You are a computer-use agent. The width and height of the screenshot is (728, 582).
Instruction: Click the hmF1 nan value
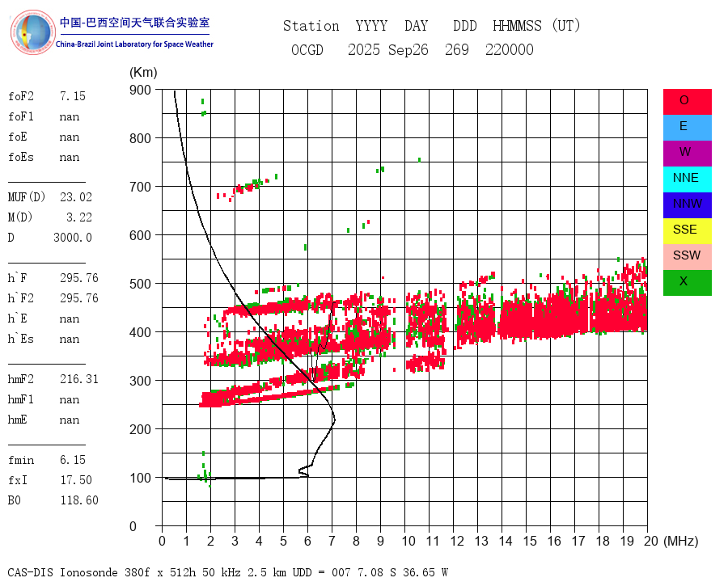point(70,399)
